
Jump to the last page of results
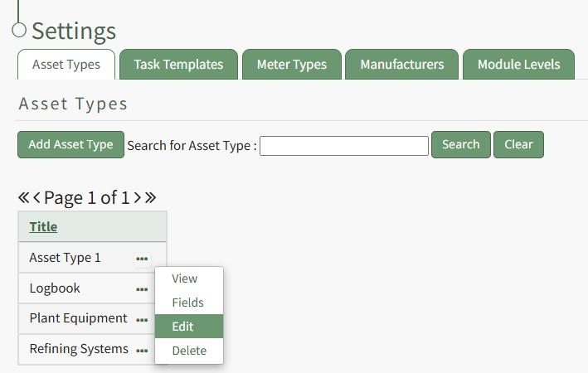click(x=150, y=198)
